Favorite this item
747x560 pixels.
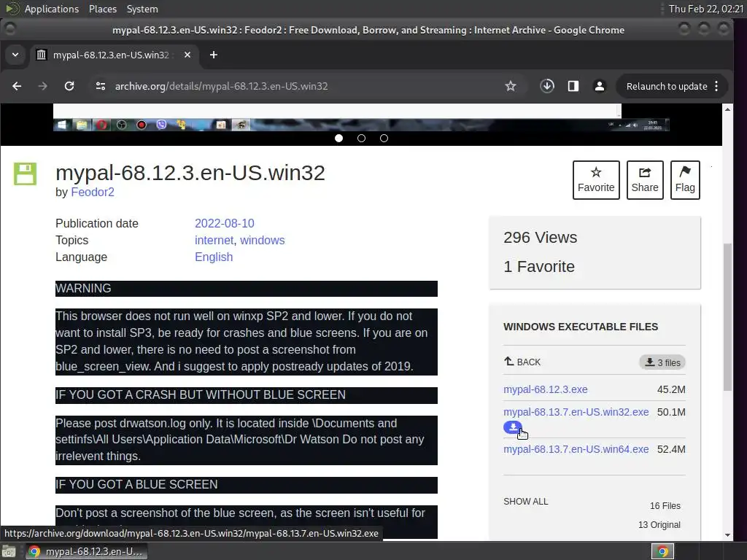596,180
